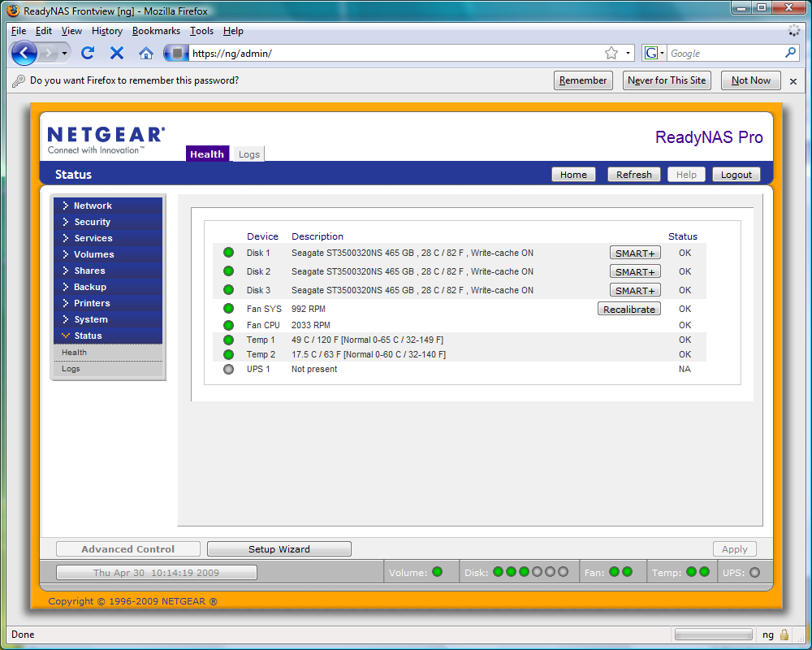This screenshot has width=812, height=650.
Task: Click the Apply button
Action: 734,549
